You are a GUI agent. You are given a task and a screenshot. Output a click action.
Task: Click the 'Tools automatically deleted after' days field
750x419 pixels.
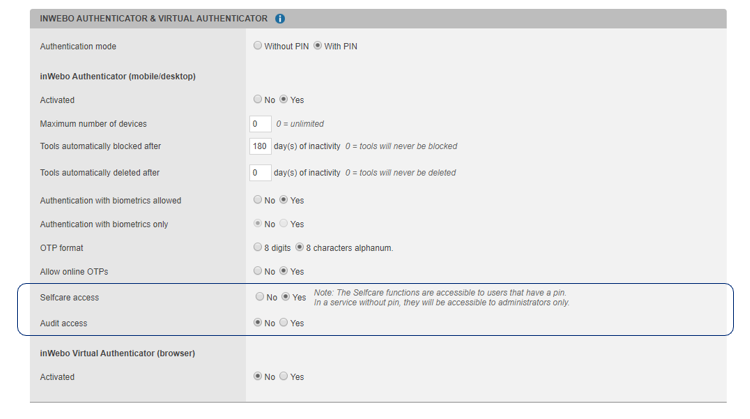coord(260,172)
